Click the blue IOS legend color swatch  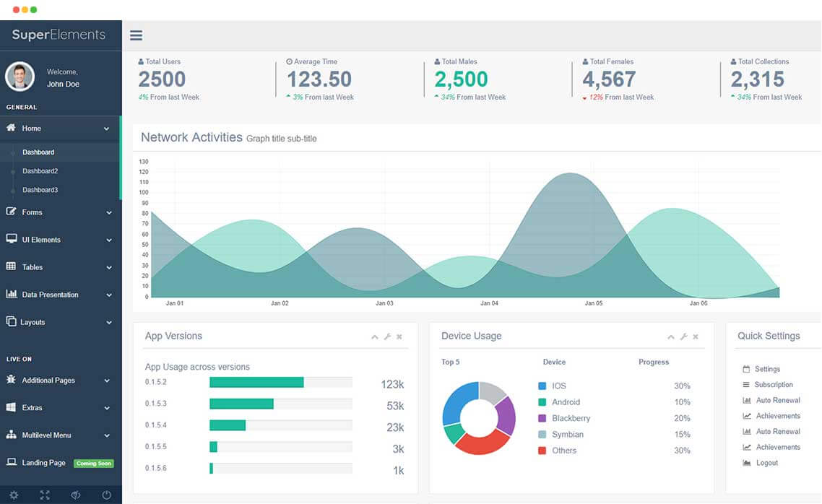[x=542, y=386]
